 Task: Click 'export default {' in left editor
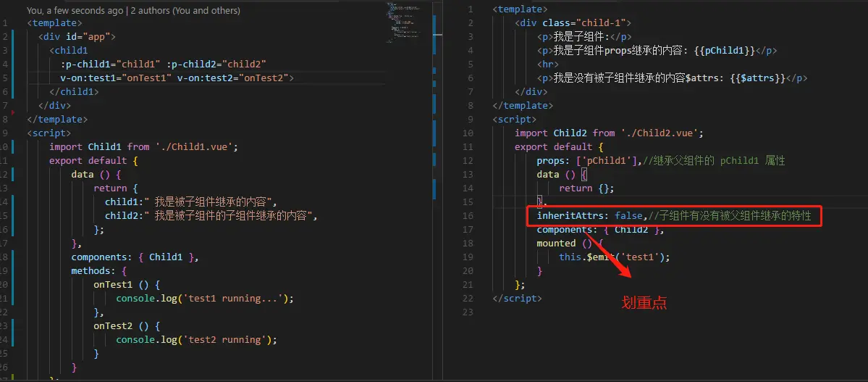click(x=93, y=161)
